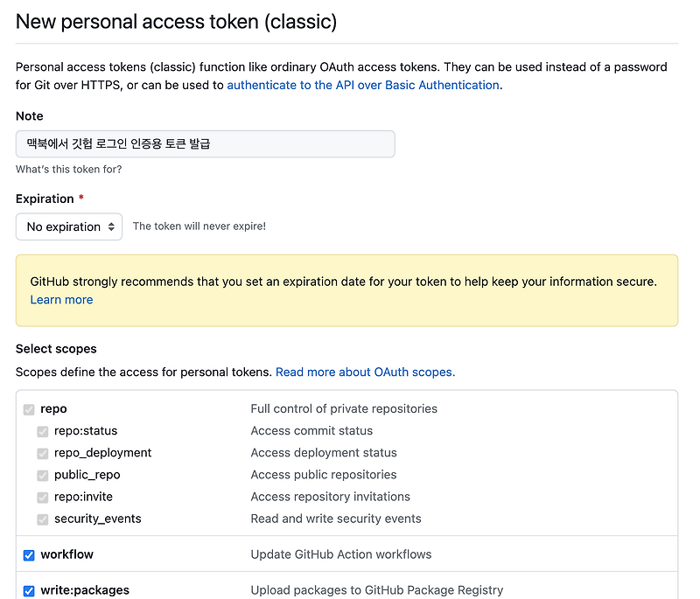This screenshot has width=700, height=599.
Task: Open the Expiration dropdown
Action: tap(68, 226)
